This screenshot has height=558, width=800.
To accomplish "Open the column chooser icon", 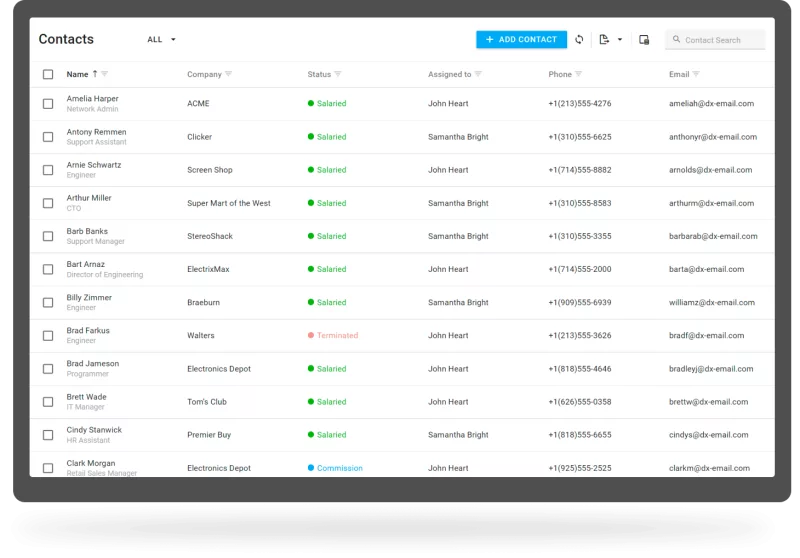I will pyautogui.click(x=644, y=40).
